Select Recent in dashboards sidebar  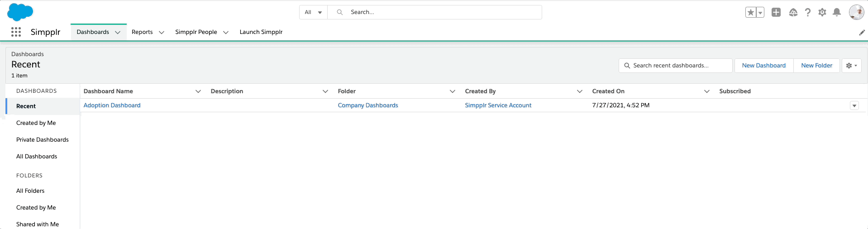(x=43, y=106)
